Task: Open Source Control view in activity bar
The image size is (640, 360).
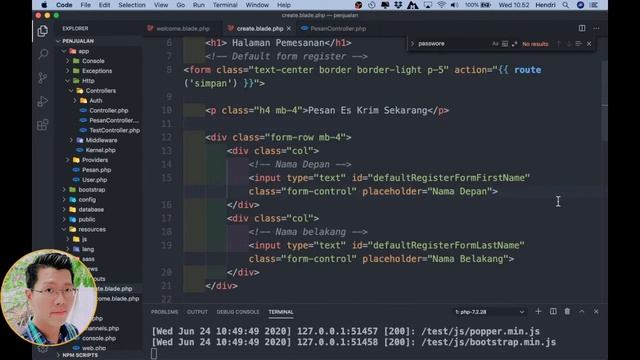Action: 42,78
